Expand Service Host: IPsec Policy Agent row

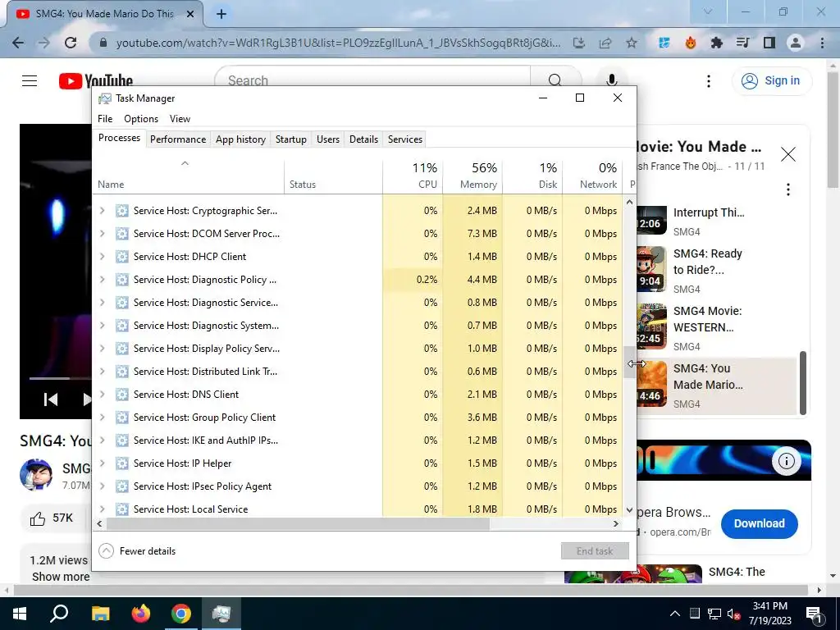click(103, 486)
